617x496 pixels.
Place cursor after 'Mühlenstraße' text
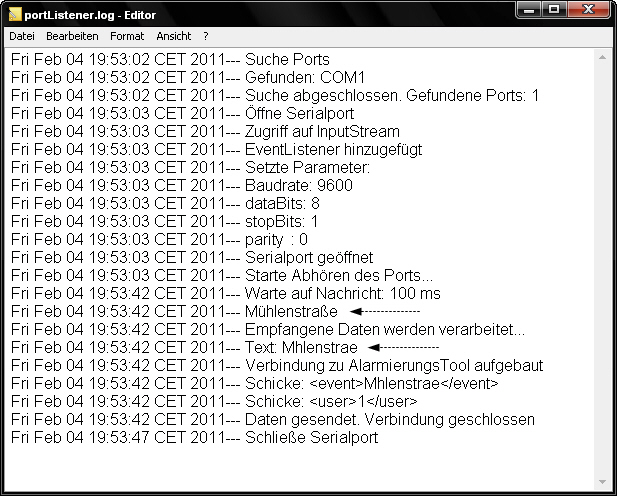click(x=338, y=311)
